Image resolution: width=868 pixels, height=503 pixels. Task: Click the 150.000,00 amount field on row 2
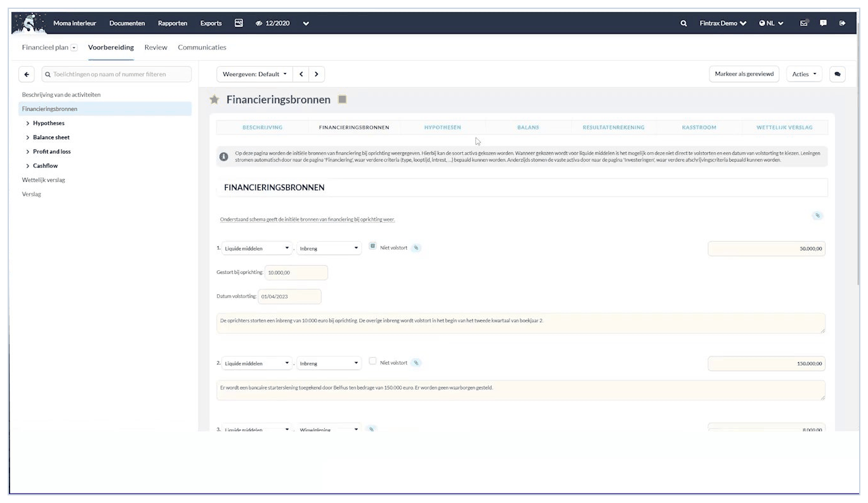point(766,363)
